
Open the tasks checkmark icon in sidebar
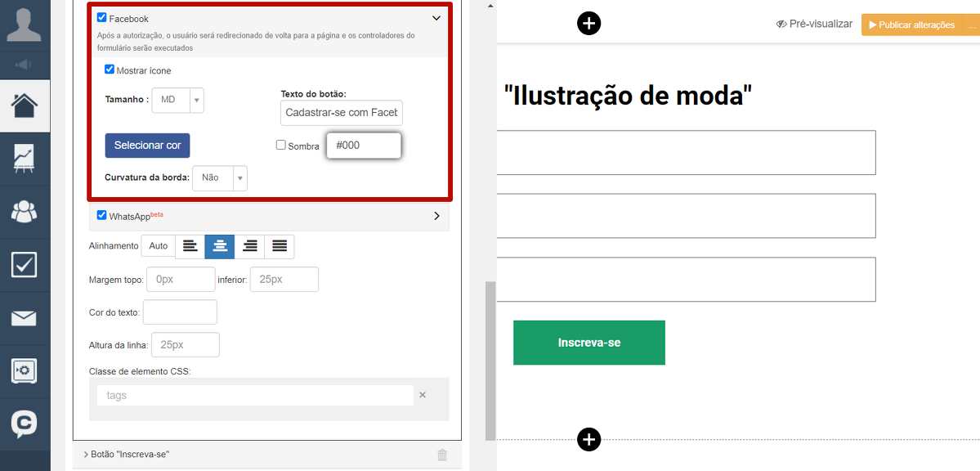pyautogui.click(x=25, y=265)
